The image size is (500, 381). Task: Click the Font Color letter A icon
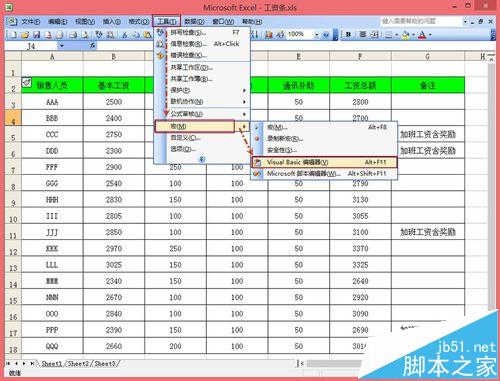point(422,34)
